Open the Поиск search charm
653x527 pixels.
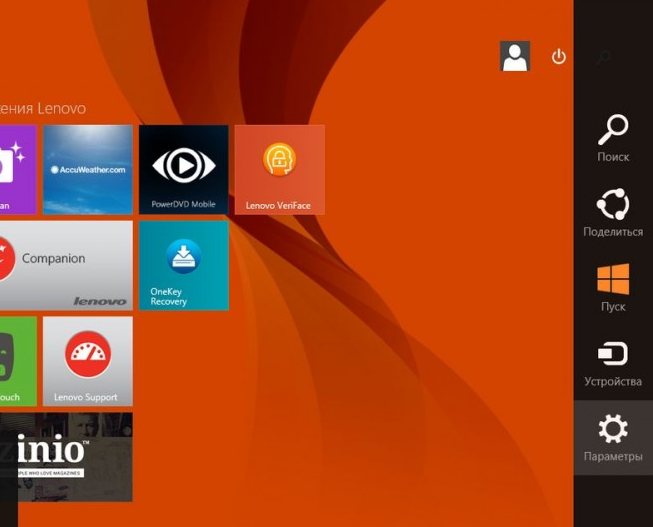pyautogui.click(x=612, y=138)
